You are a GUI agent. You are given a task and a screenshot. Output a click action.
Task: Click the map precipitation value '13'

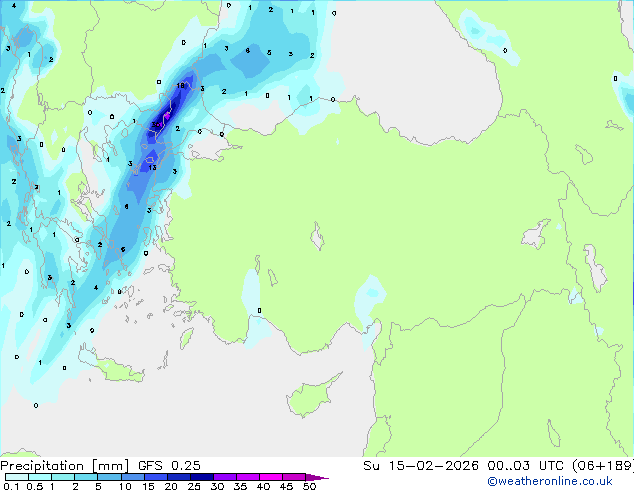[x=152, y=167]
